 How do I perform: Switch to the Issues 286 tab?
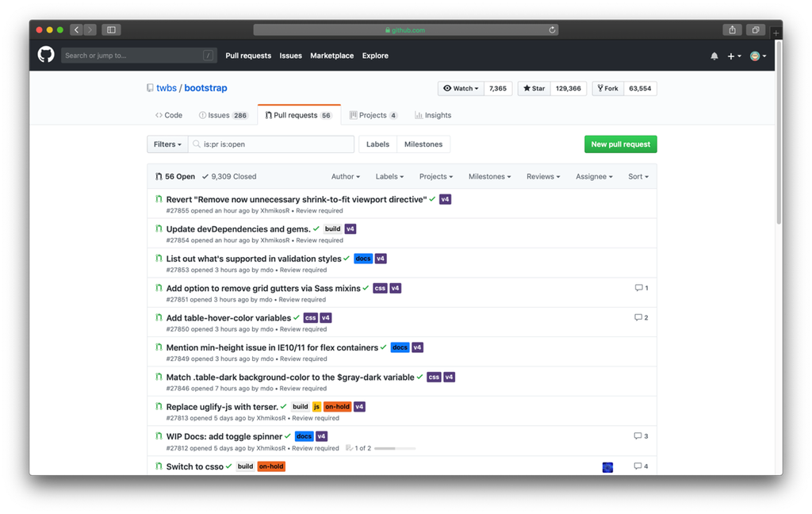click(223, 115)
